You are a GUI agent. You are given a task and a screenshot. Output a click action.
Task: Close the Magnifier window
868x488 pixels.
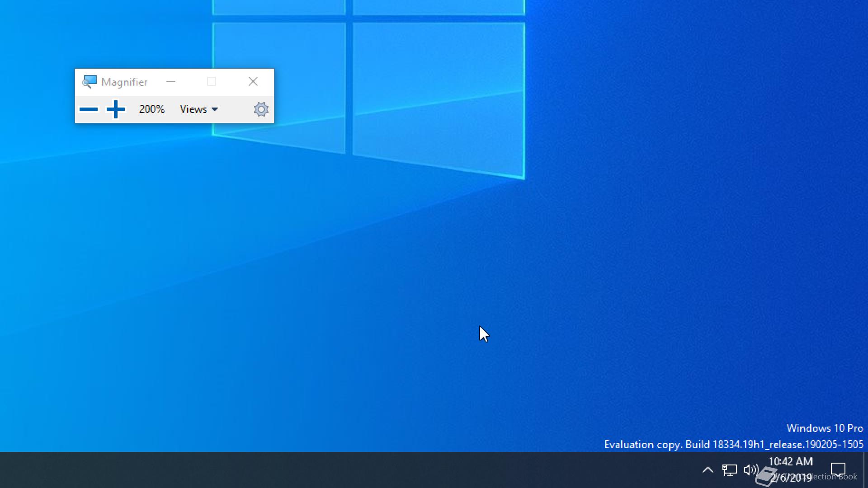253,82
